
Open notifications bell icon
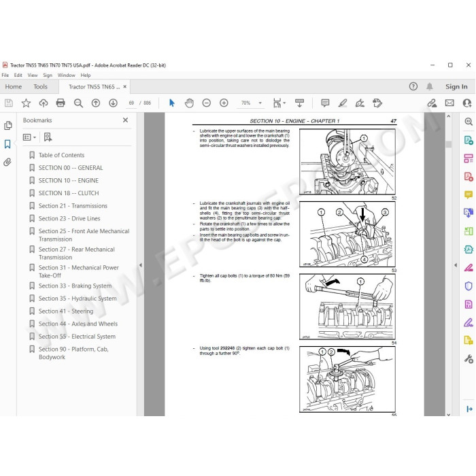tap(429, 87)
